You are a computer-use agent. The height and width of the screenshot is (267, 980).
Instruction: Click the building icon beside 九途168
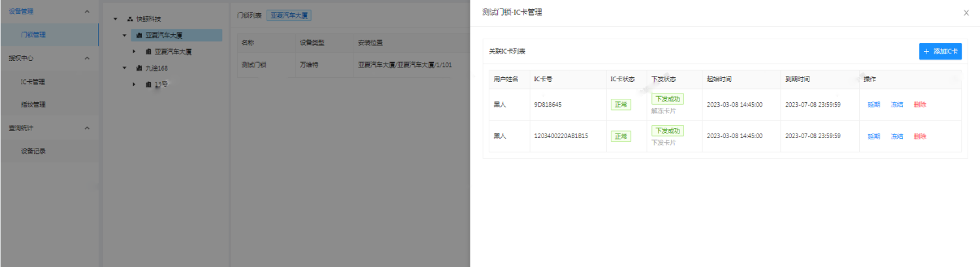point(139,68)
